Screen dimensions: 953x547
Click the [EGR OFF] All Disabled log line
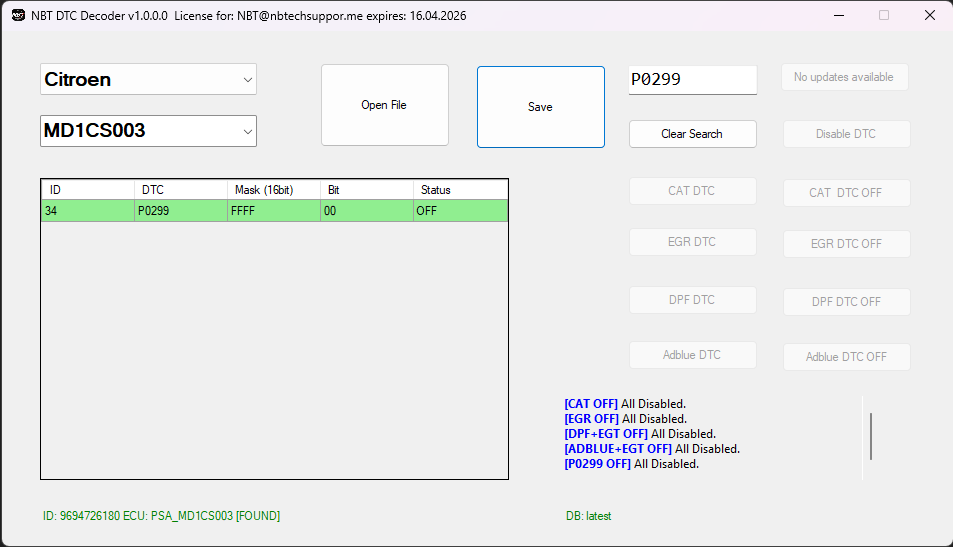coord(625,419)
